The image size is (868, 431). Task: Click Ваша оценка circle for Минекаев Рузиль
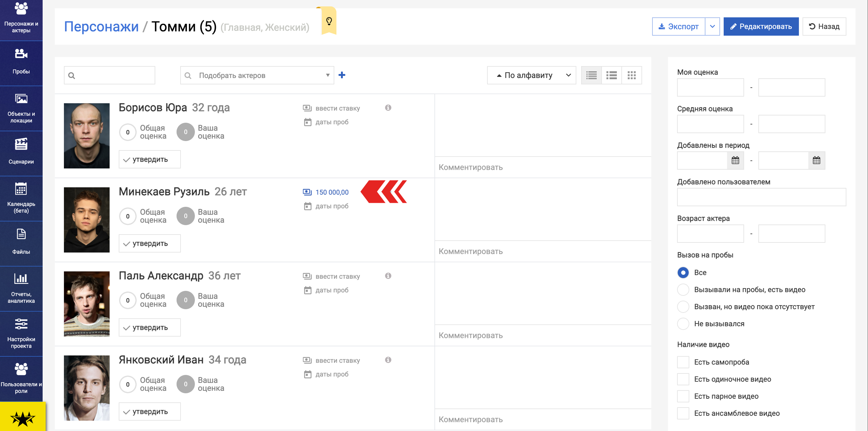coord(186,216)
